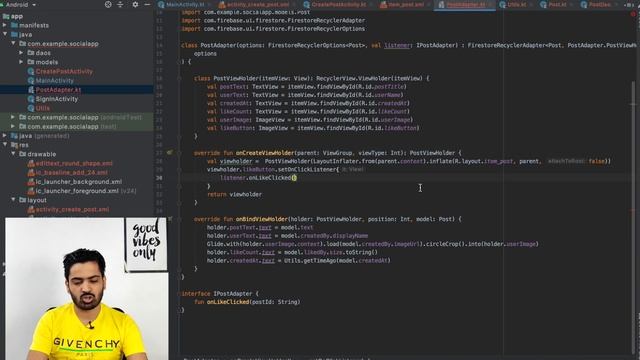The width and height of the screenshot is (640, 360).
Task: Collapse the com.example.socialapp main package
Action: pos(13,43)
